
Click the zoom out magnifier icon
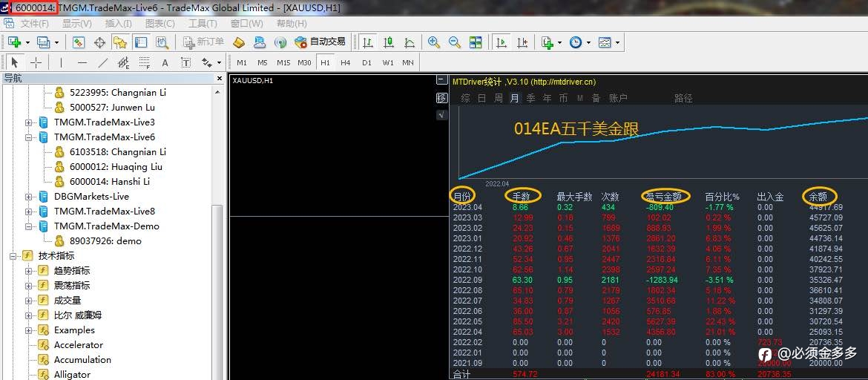(x=455, y=42)
